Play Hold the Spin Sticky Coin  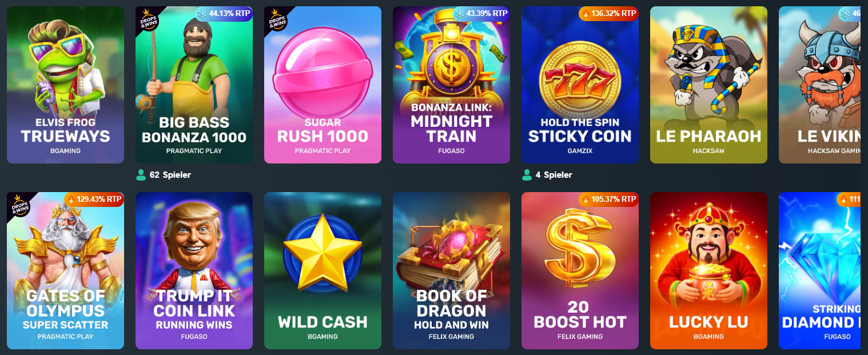tap(580, 85)
